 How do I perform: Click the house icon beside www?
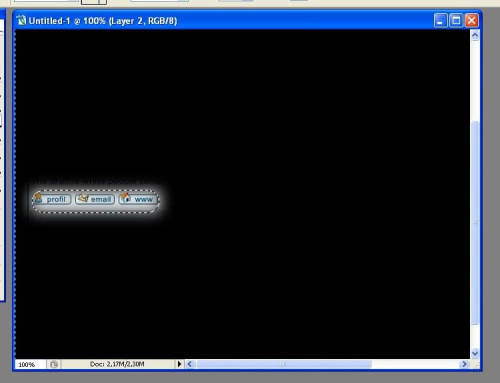click(x=126, y=198)
